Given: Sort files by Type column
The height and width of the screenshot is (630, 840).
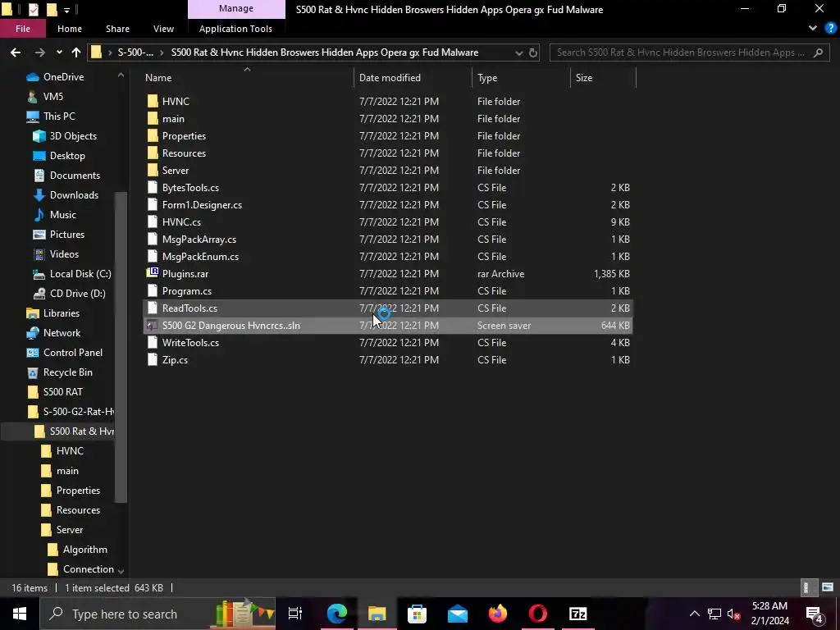Looking at the screenshot, I should 487,78.
